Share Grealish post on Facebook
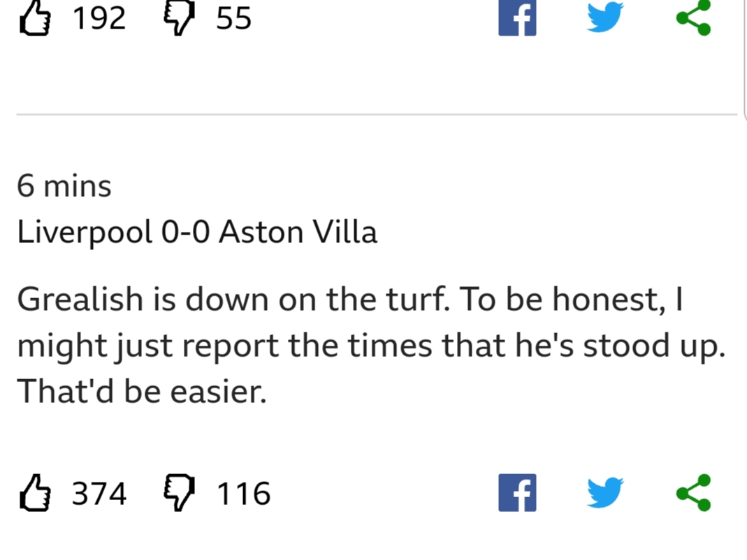The image size is (747, 560). pyautogui.click(x=517, y=493)
